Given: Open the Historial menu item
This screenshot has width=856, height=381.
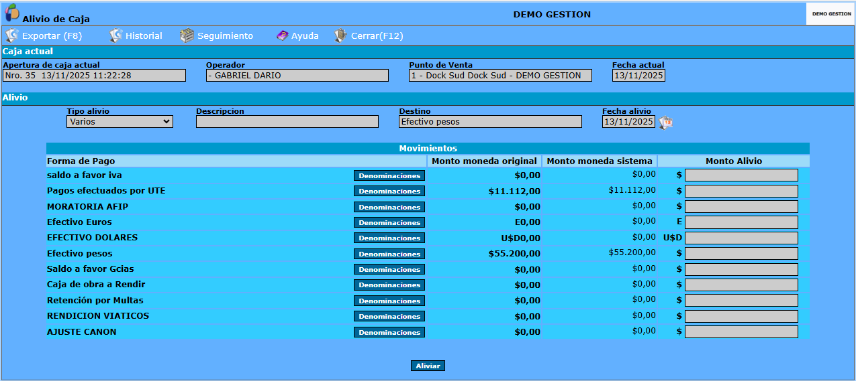Looking at the screenshot, I should [x=144, y=36].
